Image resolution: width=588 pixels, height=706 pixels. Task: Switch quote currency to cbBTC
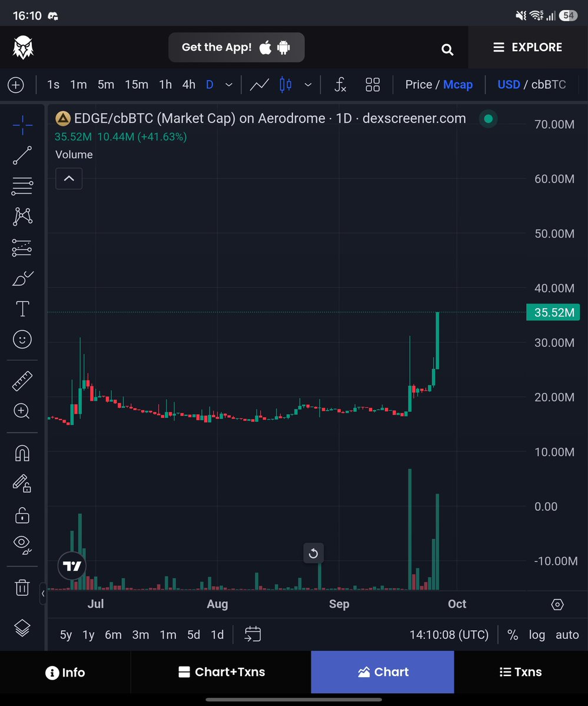click(x=549, y=85)
